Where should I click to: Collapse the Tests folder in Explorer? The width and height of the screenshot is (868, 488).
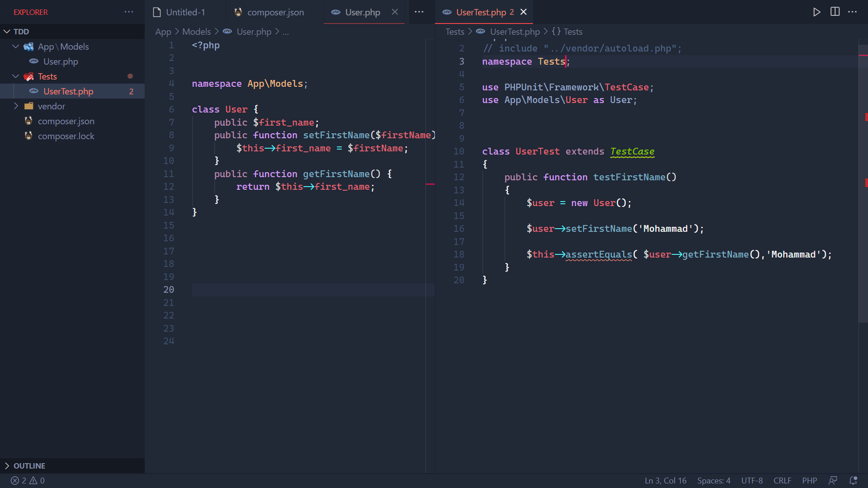pos(16,76)
